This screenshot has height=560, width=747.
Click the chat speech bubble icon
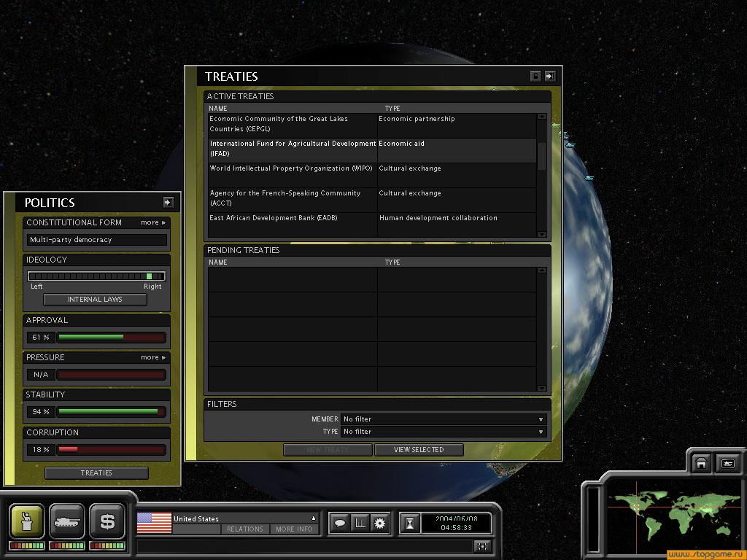pos(339,523)
